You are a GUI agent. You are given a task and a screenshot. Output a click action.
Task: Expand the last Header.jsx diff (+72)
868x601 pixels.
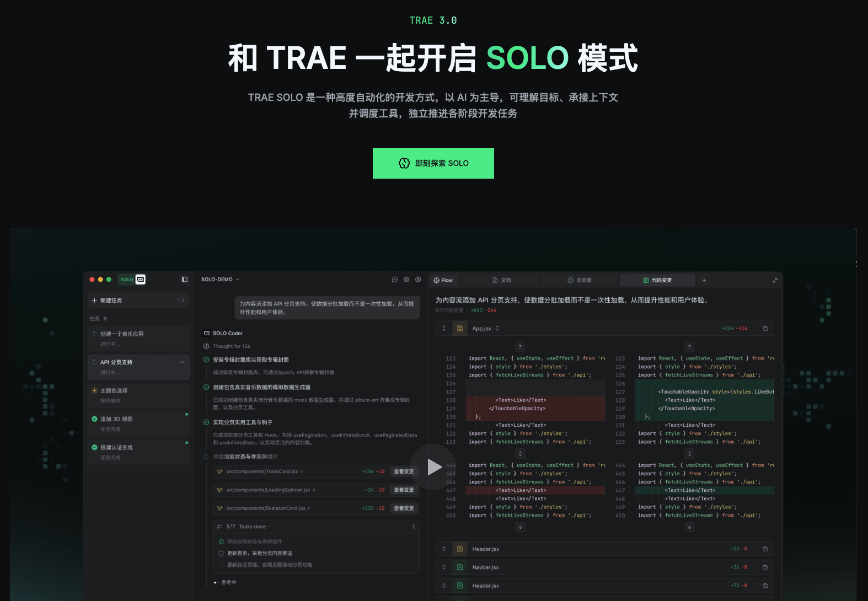click(x=444, y=586)
